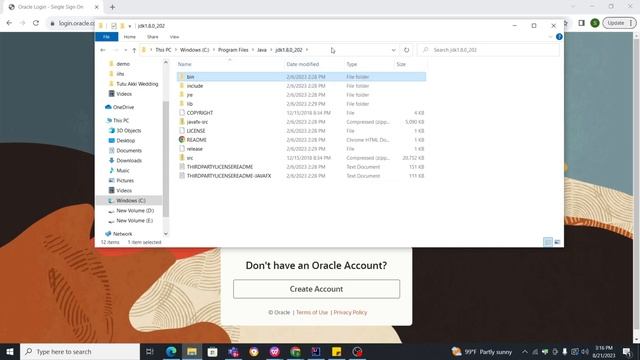Open the Home ribbon tab
640x360 pixels.
tap(130, 37)
